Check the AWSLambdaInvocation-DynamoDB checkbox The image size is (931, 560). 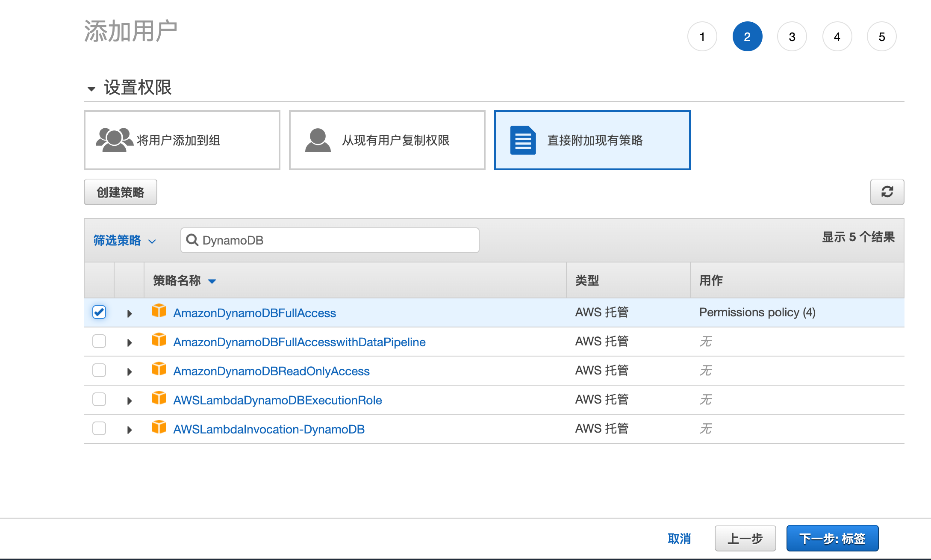coord(99,428)
